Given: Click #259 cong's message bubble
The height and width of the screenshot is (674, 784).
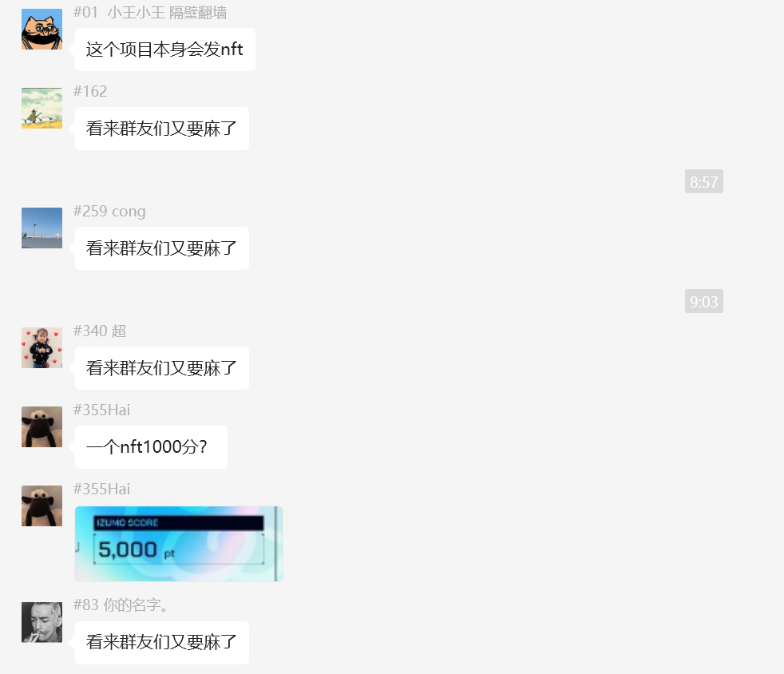Looking at the screenshot, I should (161, 248).
